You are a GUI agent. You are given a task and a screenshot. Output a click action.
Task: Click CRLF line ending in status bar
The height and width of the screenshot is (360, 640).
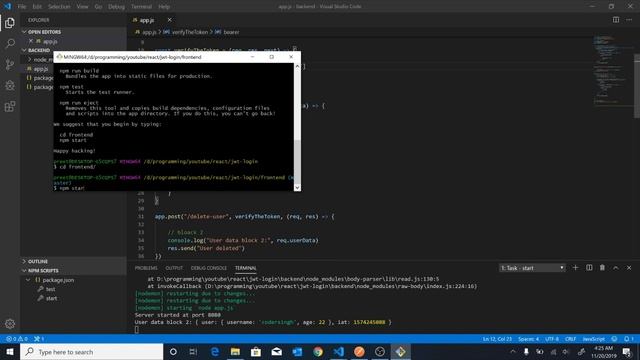[x=571, y=339]
